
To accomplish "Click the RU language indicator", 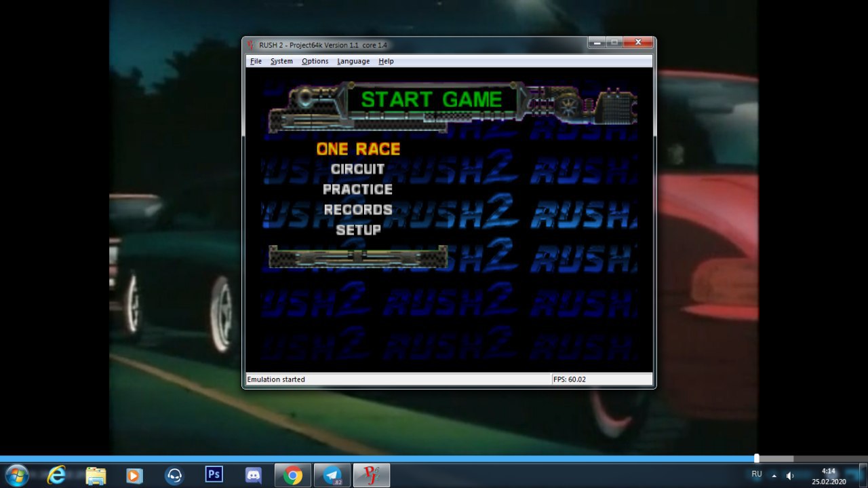I will [x=757, y=474].
